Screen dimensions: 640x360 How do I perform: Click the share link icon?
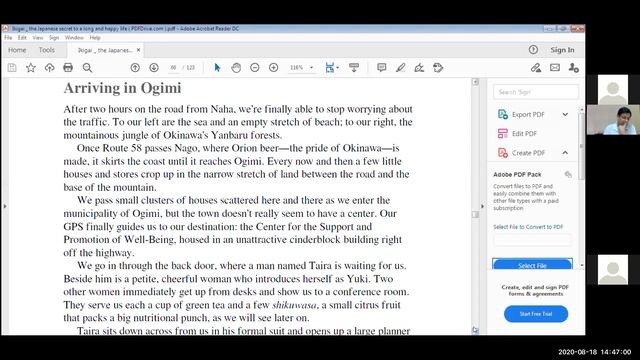pyautogui.click(x=536, y=68)
